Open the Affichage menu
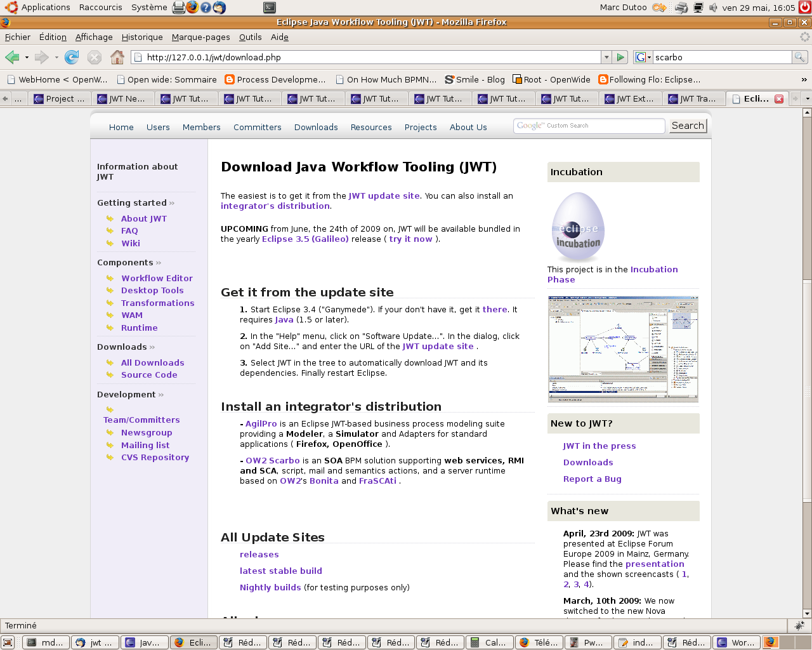 pyautogui.click(x=94, y=37)
